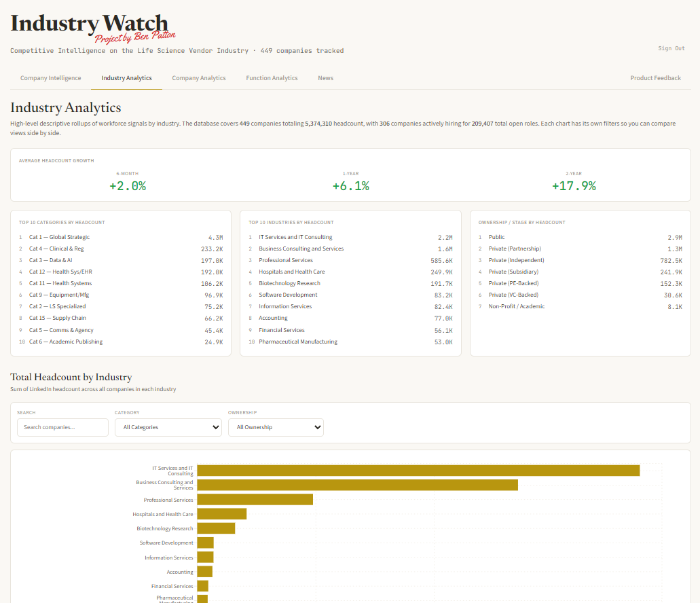The width and height of the screenshot is (700, 603).
Task: Click 'Business Consulting and Services' in top industries list
Action: pyautogui.click(x=350, y=249)
